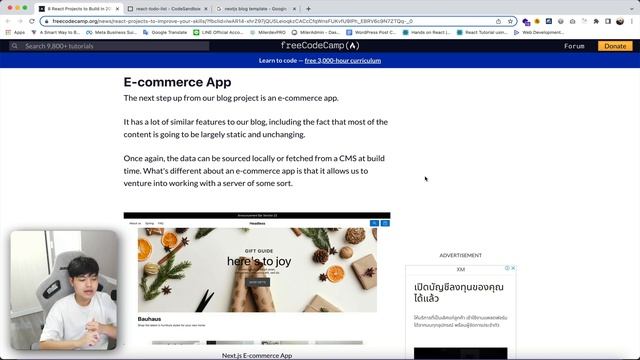Screen dimensions: 640x360
Task: Toggle the browser side panel icon
Action: [x=608, y=21]
